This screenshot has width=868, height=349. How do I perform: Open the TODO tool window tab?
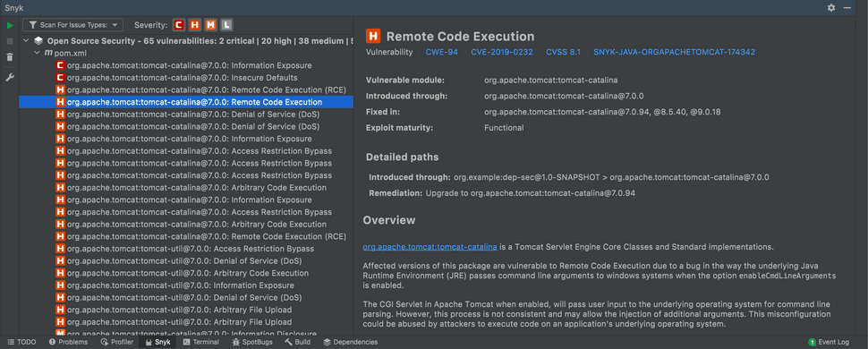point(21,343)
